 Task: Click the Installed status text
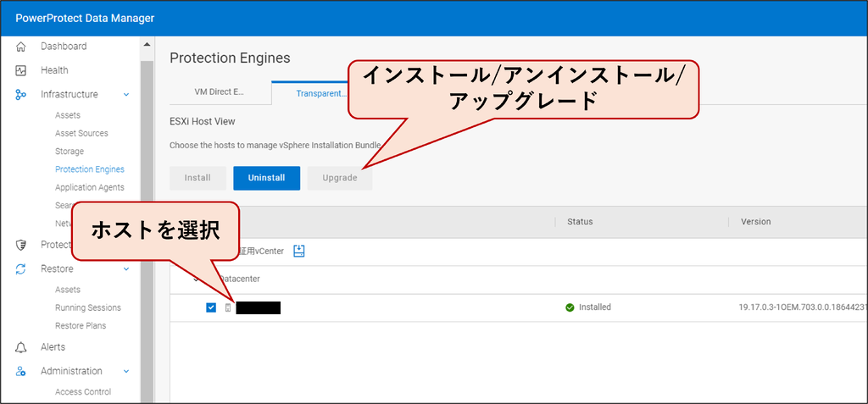pyautogui.click(x=594, y=307)
